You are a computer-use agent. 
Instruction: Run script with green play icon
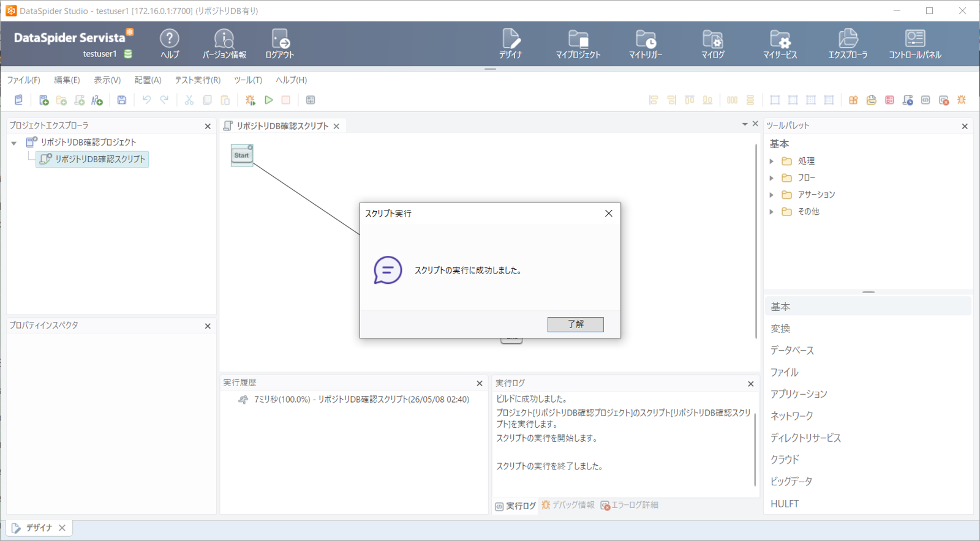pos(268,100)
